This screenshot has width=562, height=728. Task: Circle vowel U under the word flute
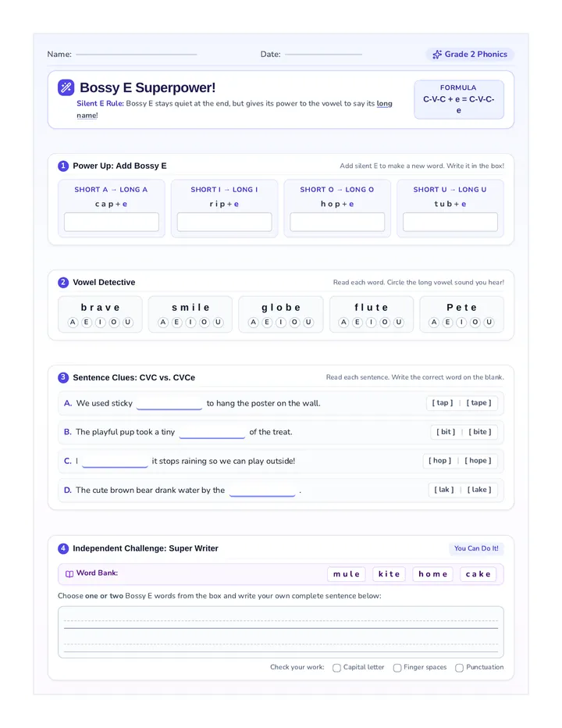pos(399,323)
